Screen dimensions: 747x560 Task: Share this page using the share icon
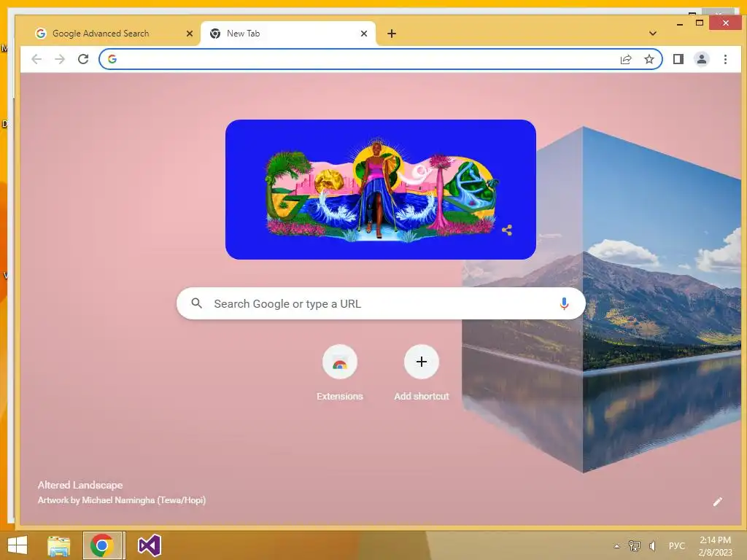pyautogui.click(x=625, y=59)
